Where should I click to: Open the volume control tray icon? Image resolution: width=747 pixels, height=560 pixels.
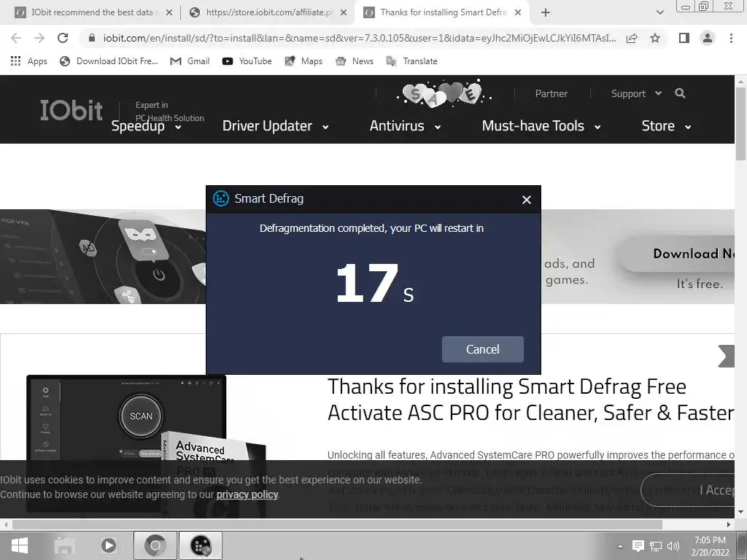673,546
